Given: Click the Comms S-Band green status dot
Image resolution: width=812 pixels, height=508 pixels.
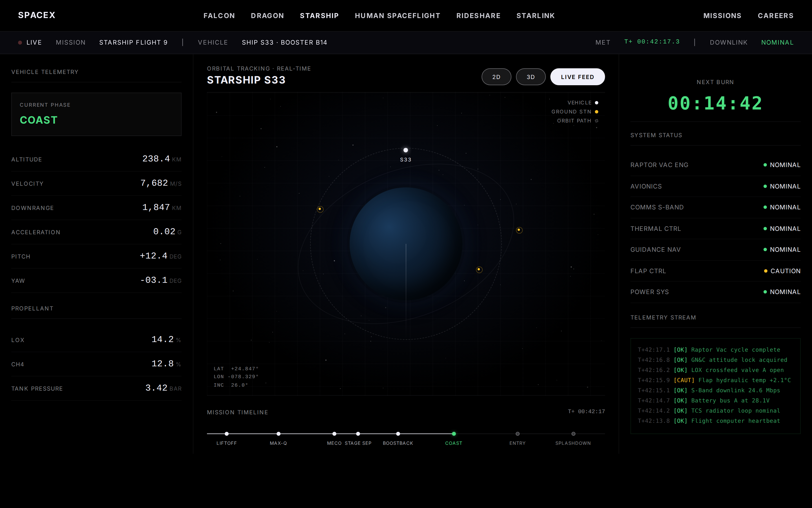Looking at the screenshot, I should point(765,207).
